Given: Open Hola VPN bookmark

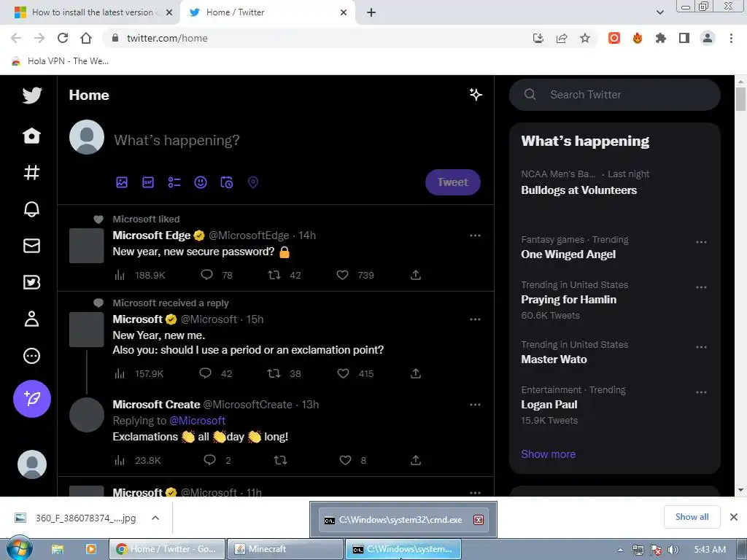Looking at the screenshot, I should point(60,61).
